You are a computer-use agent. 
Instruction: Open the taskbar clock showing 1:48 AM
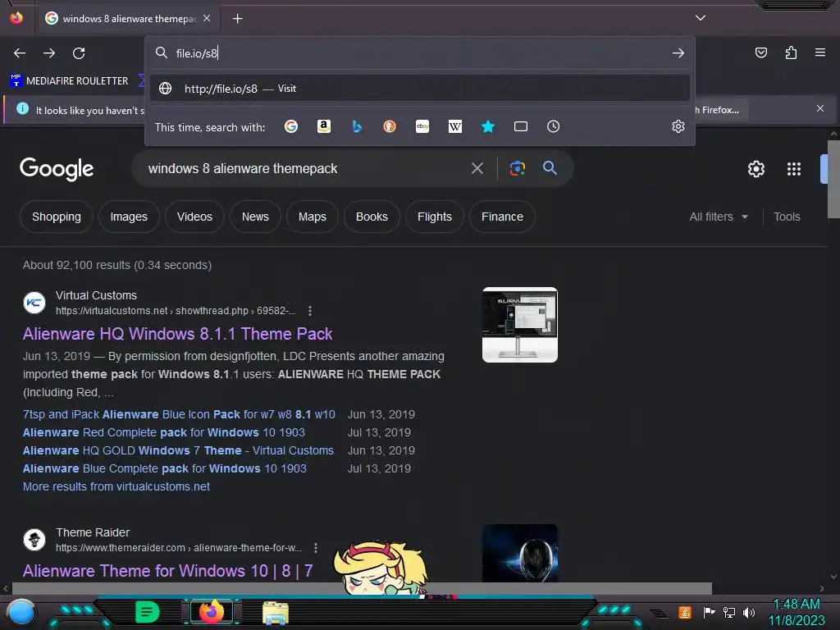tap(797, 612)
